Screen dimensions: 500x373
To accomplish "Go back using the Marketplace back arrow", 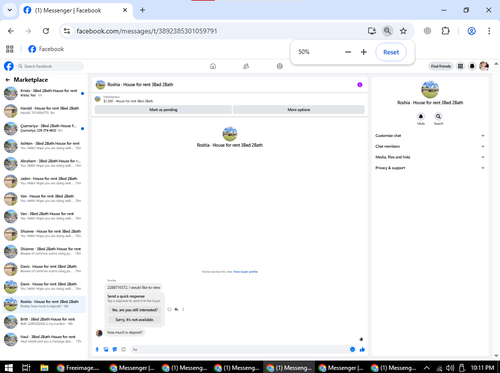I will (x=8, y=80).
